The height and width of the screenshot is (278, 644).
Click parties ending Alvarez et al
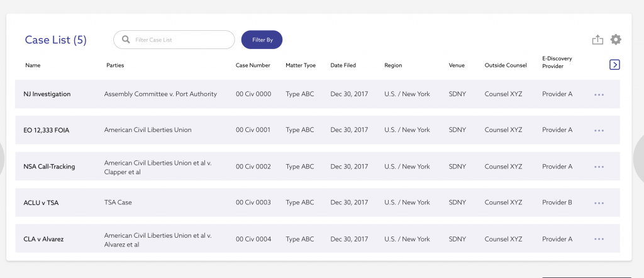tap(158, 240)
